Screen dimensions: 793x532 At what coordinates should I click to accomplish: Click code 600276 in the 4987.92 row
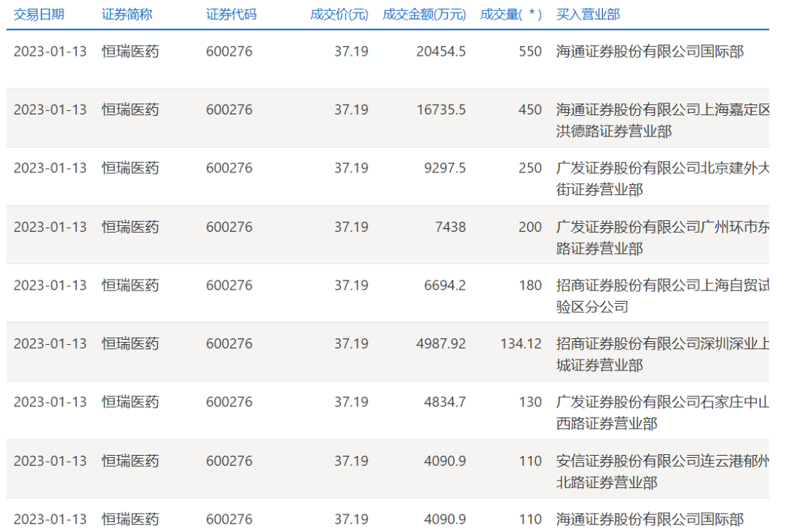click(x=229, y=343)
